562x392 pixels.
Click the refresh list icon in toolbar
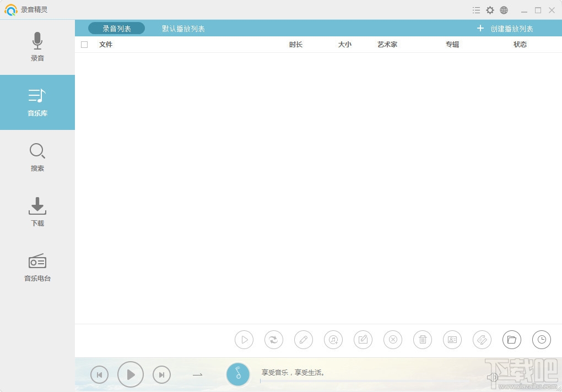[274, 340]
